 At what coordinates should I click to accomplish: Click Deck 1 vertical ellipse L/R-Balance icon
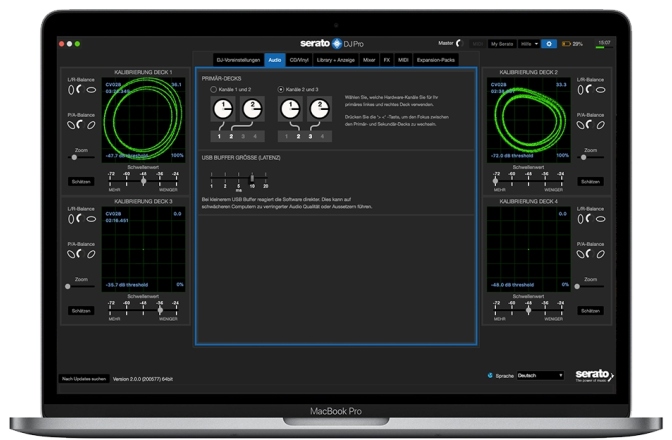pos(71,90)
